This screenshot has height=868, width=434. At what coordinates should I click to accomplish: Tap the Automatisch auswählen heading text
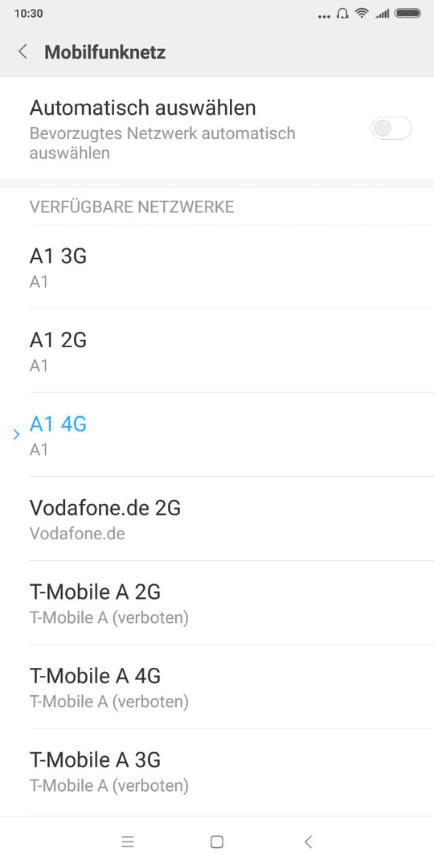[143, 108]
